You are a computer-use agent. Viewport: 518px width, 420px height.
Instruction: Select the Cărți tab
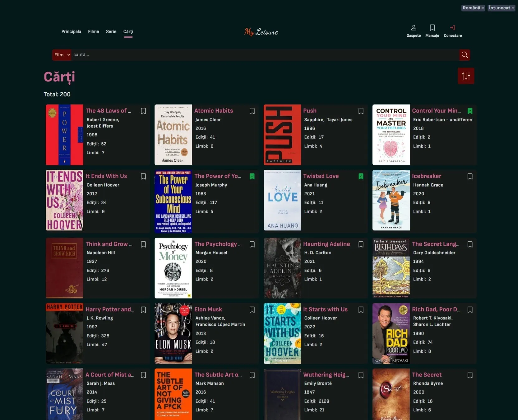(x=128, y=31)
